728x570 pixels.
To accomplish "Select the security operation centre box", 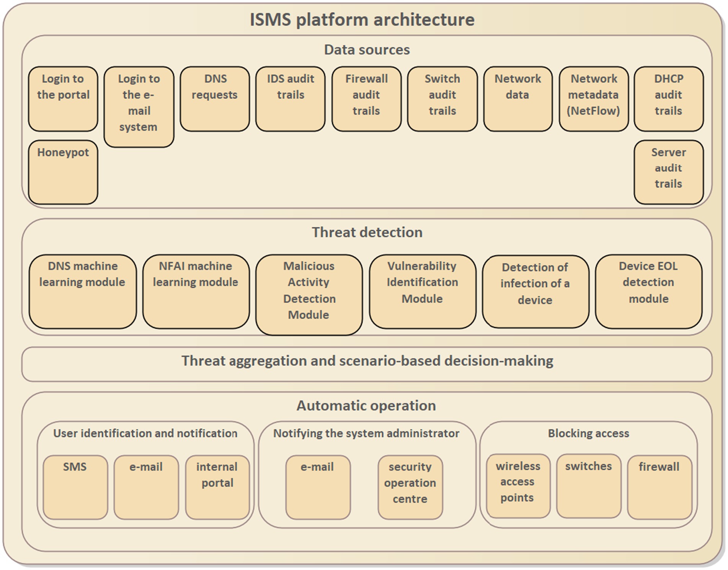I will (410, 487).
